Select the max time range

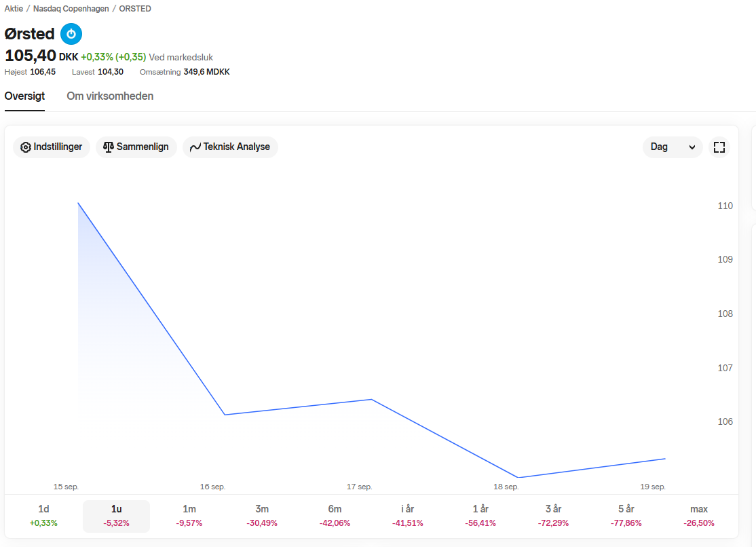click(x=698, y=516)
